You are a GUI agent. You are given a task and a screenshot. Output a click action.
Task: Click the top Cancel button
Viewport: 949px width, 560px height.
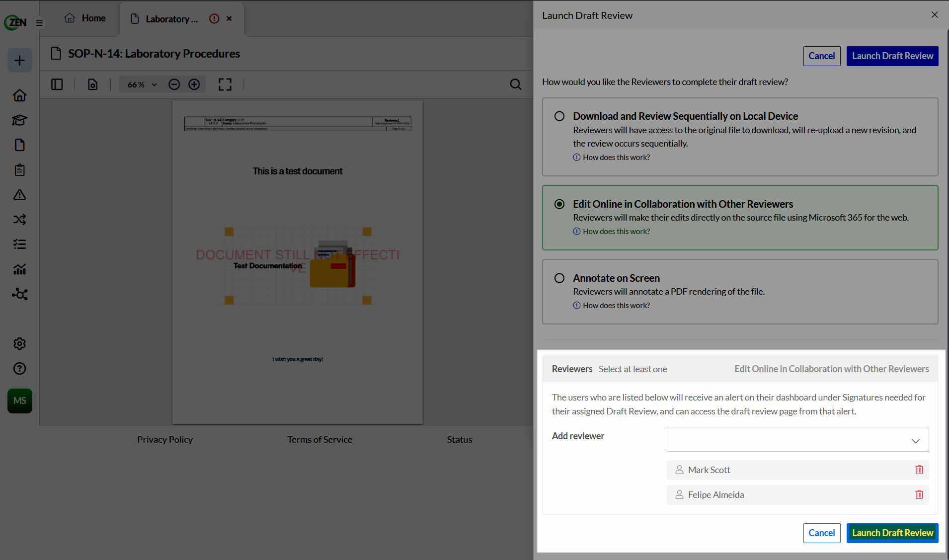click(x=822, y=56)
